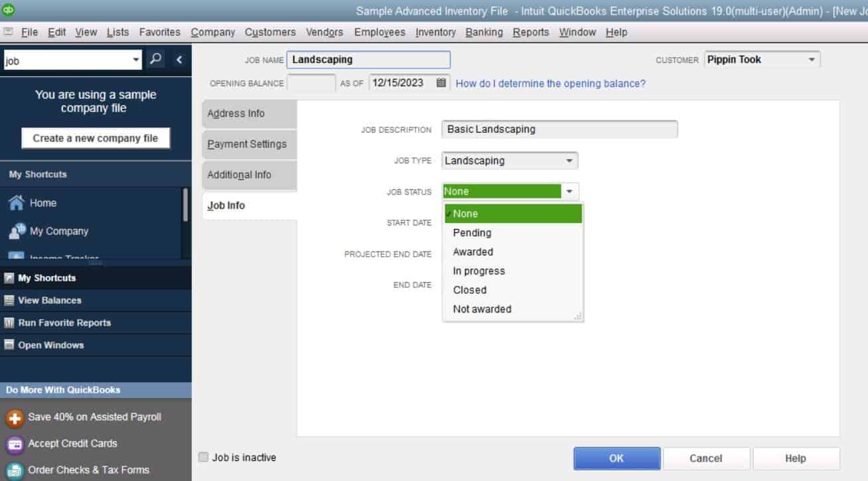868x481 pixels.
Task: Open the Inventory menu
Action: (436, 32)
